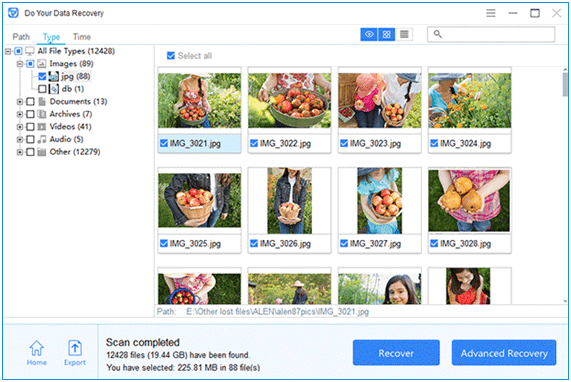Switch to thumbnail grid view icon
This screenshot has height=382, width=571.
tap(387, 35)
